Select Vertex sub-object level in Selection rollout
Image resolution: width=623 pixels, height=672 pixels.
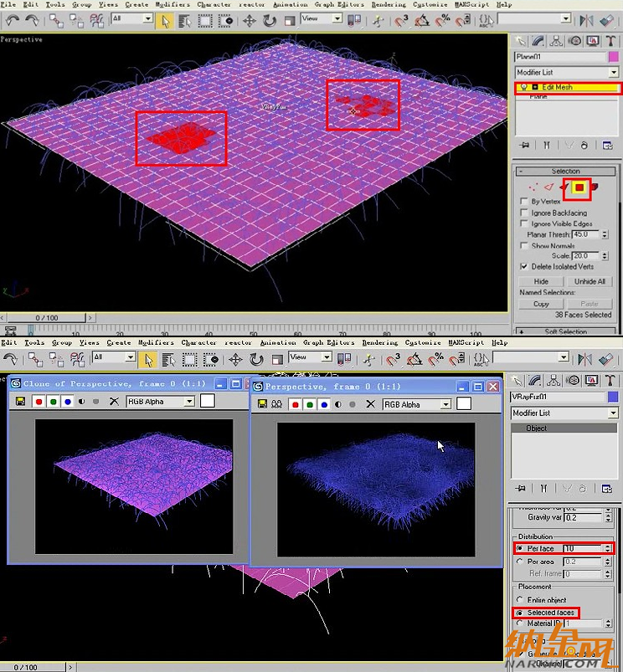(x=533, y=187)
